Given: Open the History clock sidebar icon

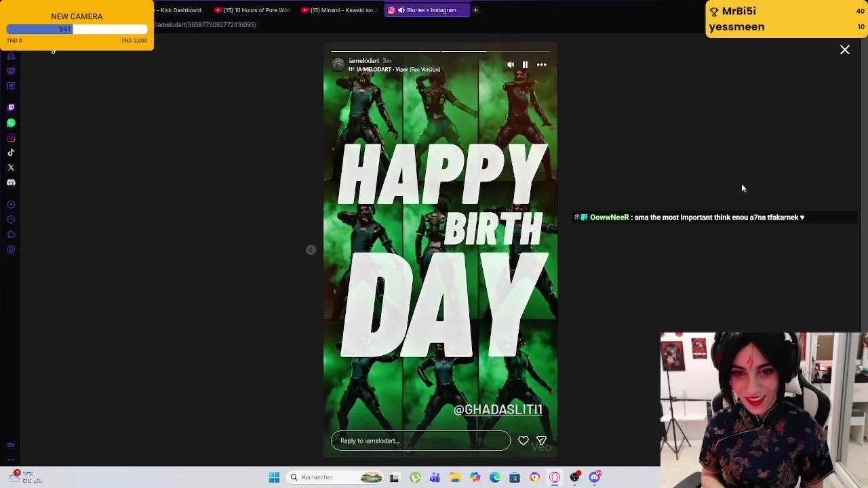Looking at the screenshot, I should pyautogui.click(x=11, y=220).
